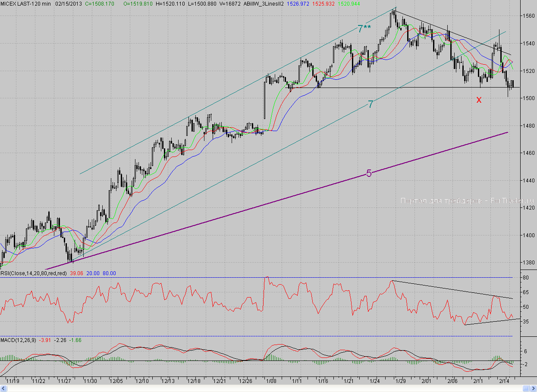Click the 12/26 date on time axis
537x392 pixels.
[245, 381]
